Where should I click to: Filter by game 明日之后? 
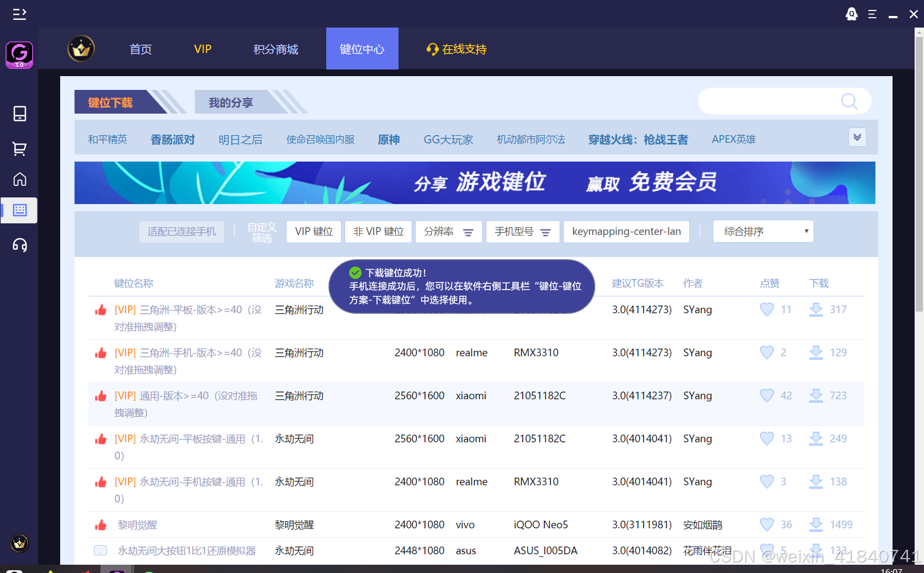[241, 140]
